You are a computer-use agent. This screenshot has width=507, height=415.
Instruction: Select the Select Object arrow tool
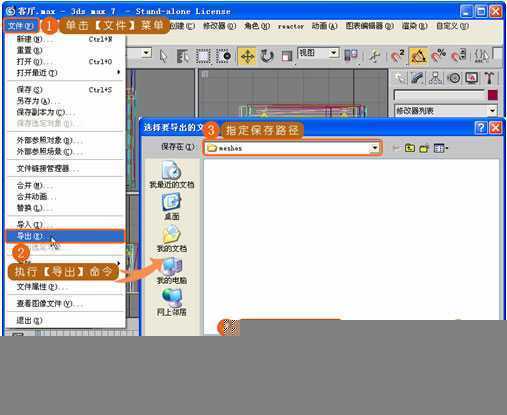(x=163, y=56)
